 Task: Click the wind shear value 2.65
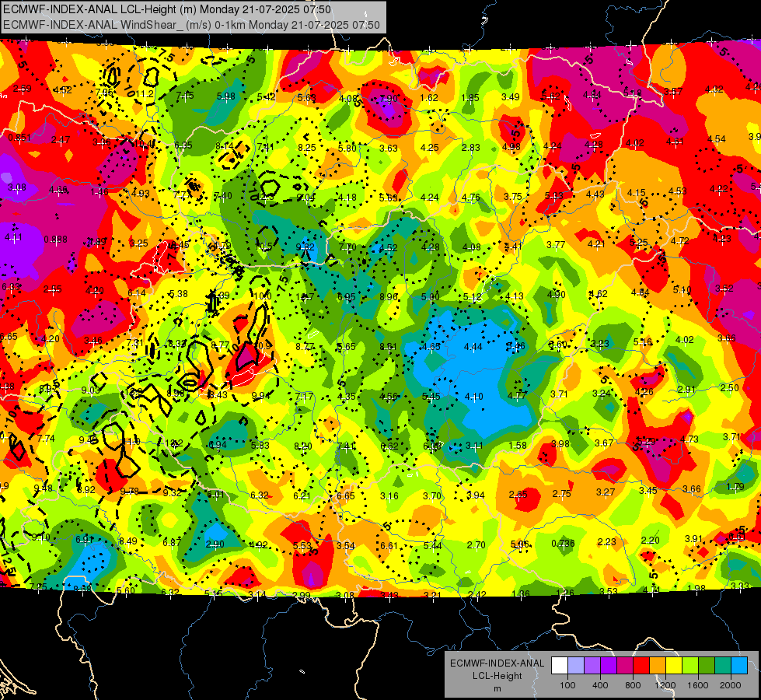(x=518, y=495)
